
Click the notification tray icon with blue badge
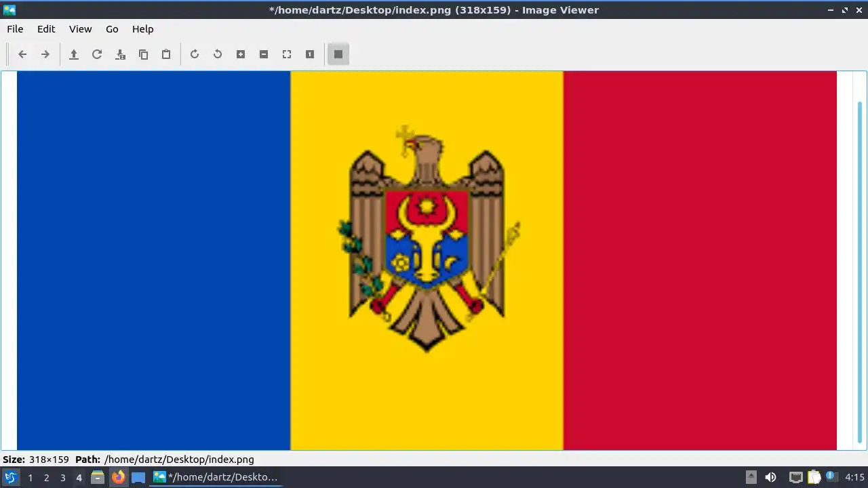(x=831, y=477)
